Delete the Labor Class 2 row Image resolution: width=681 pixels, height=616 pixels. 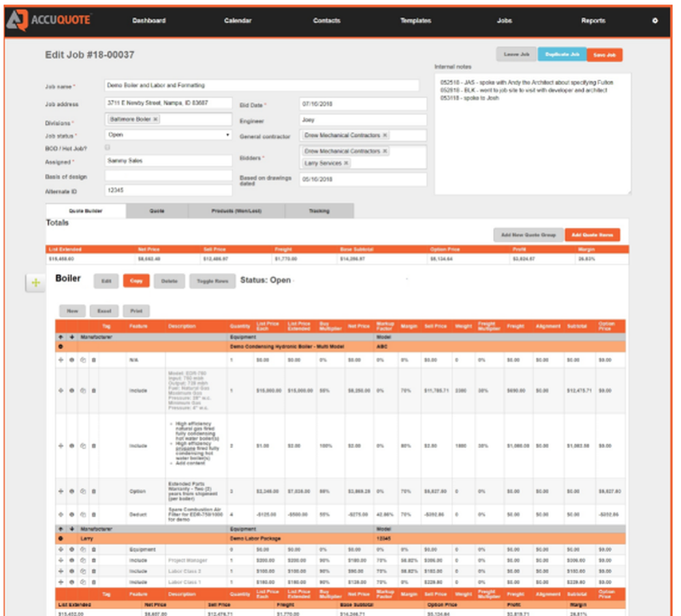(94, 571)
